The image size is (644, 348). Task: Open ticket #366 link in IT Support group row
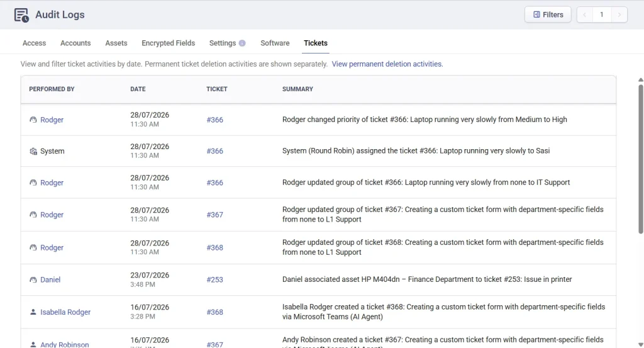215,183
